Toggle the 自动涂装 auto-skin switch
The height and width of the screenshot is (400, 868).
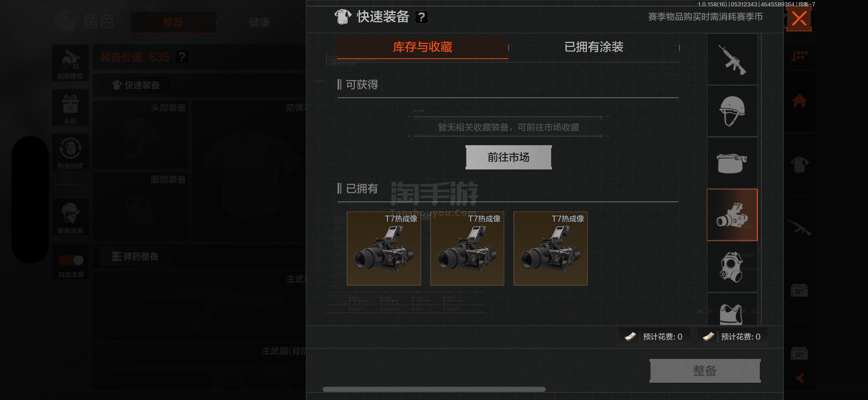[71, 260]
